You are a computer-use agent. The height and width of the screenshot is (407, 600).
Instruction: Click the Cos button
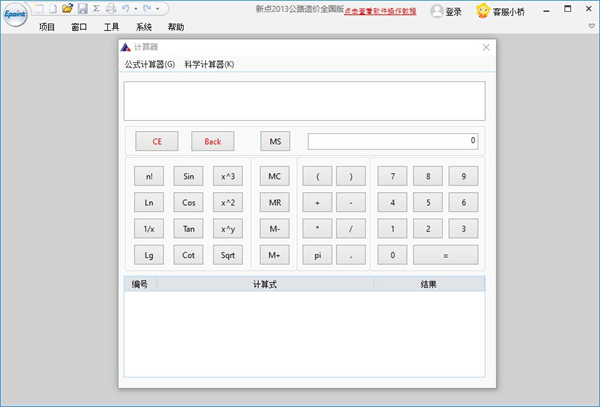coord(188,202)
